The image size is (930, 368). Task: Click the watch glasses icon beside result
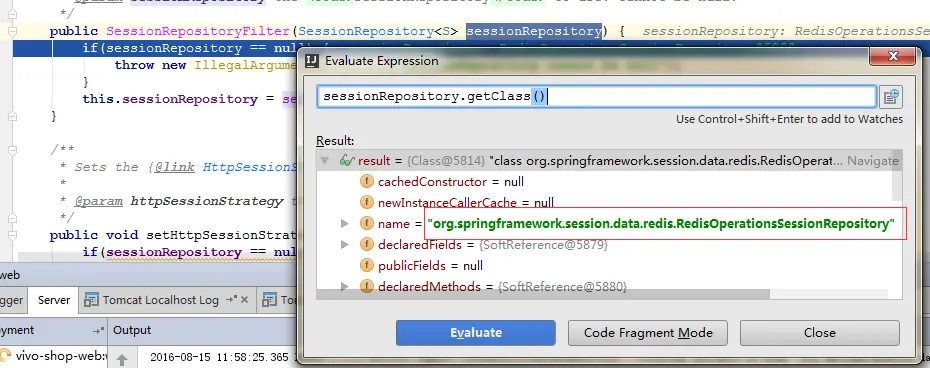(346, 160)
